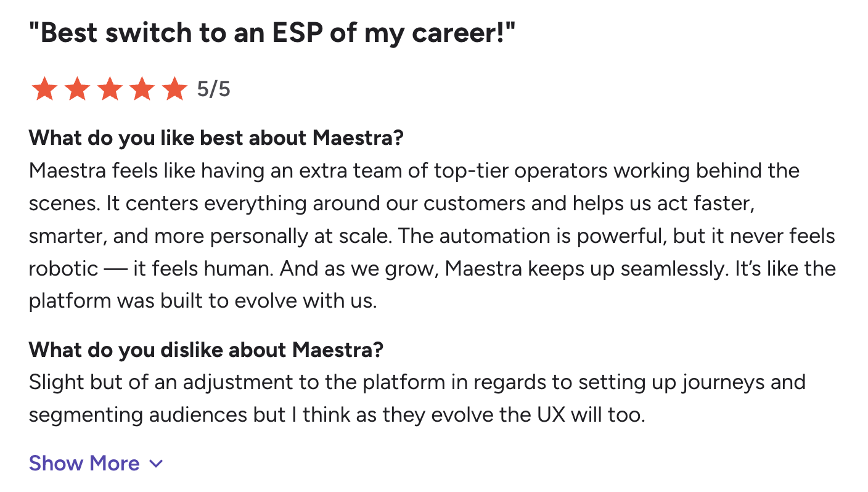Select the fifth and last rating star
This screenshot has height=492, width=868.
click(175, 89)
